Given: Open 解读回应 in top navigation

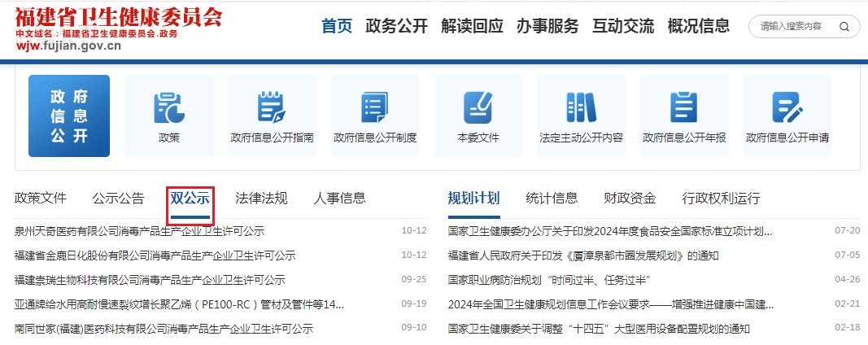Looking at the screenshot, I should [x=472, y=26].
